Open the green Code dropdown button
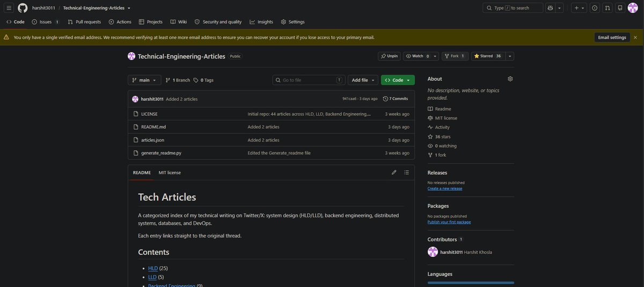The image size is (644, 287). [x=398, y=80]
